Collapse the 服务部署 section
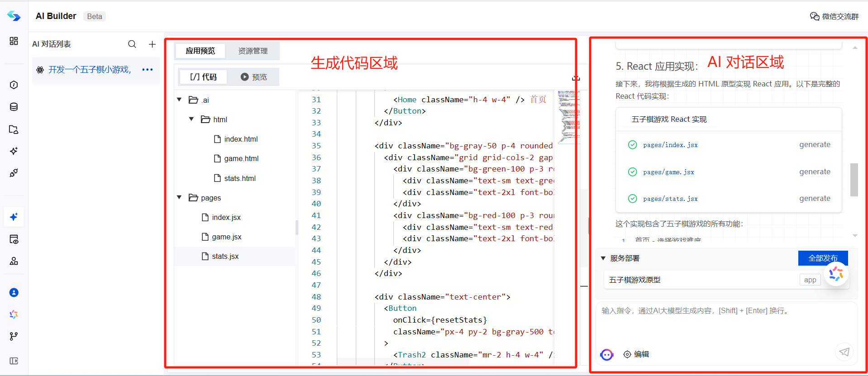The height and width of the screenshot is (376, 868). 603,258
